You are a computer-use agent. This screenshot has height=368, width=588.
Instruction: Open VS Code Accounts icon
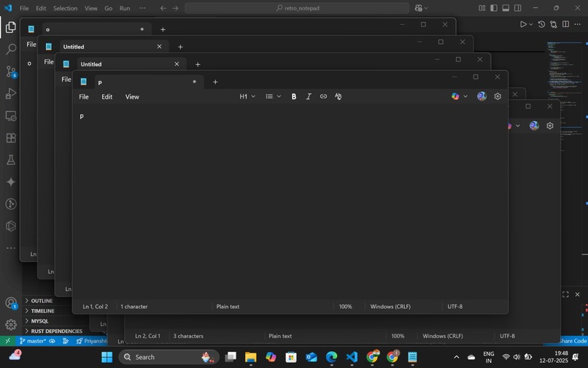pyautogui.click(x=11, y=303)
